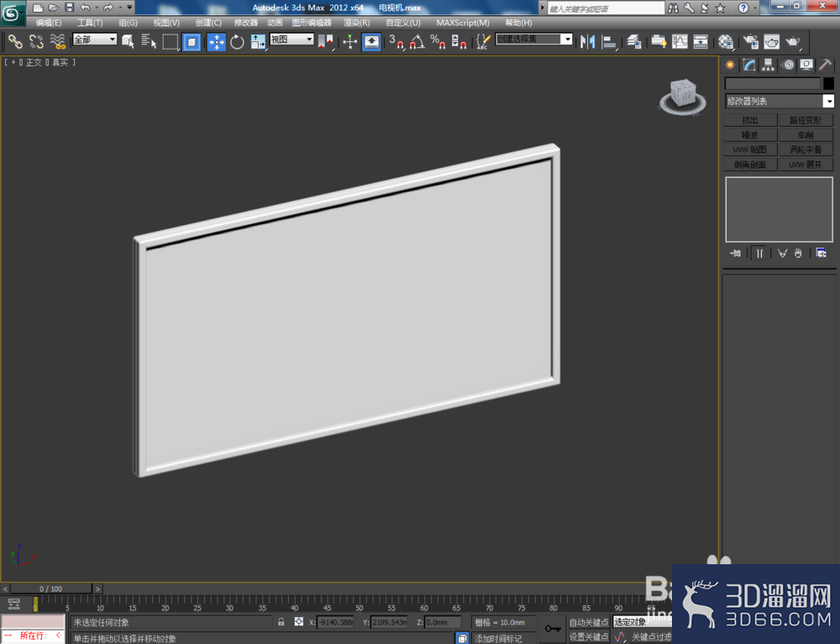Open Render Setup dialog
The height and width of the screenshot is (644, 840).
pyautogui.click(x=750, y=42)
